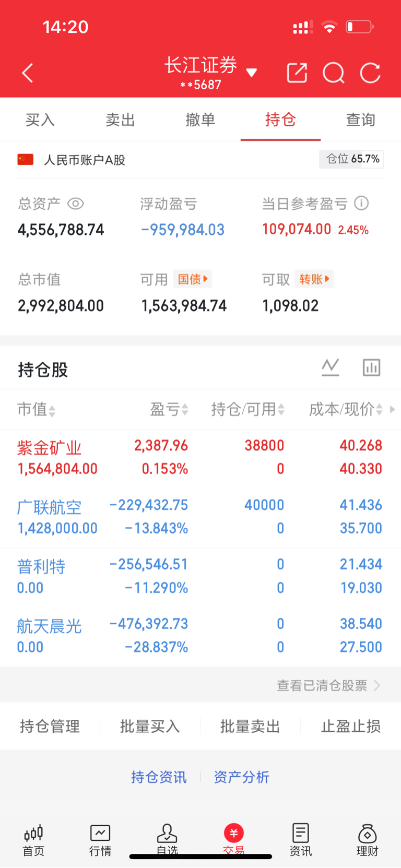Go to 自选 in bottom navigation

pos(167,840)
